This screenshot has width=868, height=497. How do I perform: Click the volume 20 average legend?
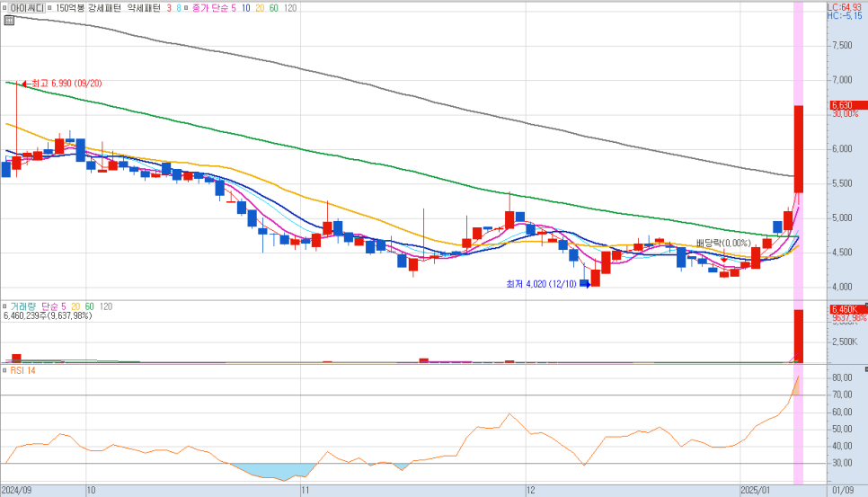click(75, 306)
